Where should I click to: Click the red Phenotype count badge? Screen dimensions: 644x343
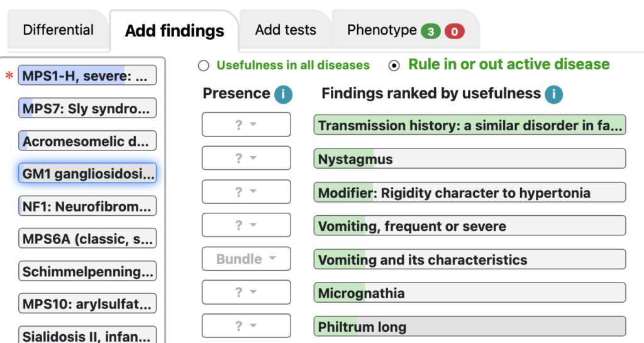454,31
